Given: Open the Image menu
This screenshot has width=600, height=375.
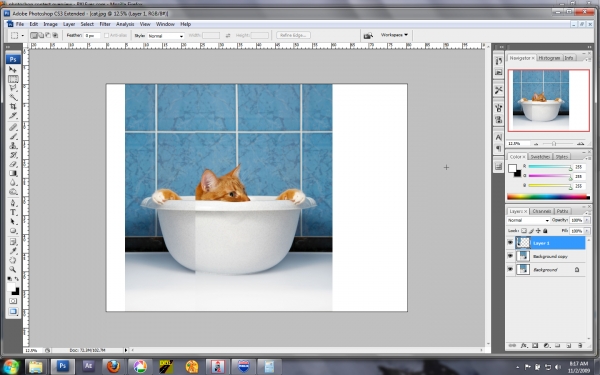Looking at the screenshot, I should click(50, 24).
